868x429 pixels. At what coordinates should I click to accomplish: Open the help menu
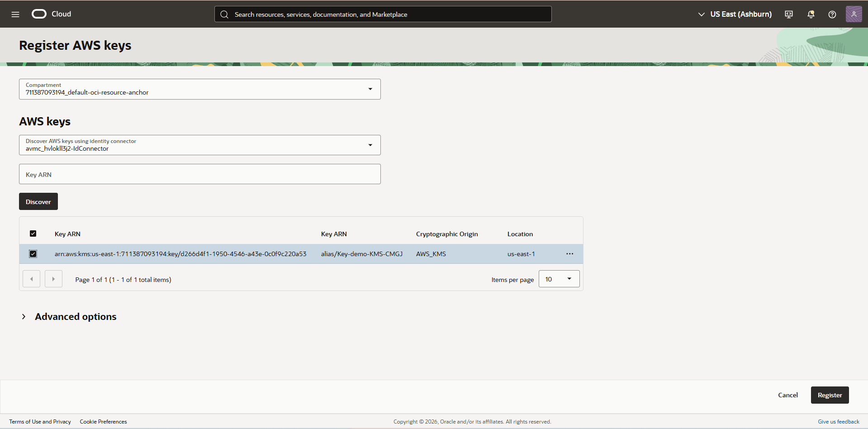click(x=832, y=14)
